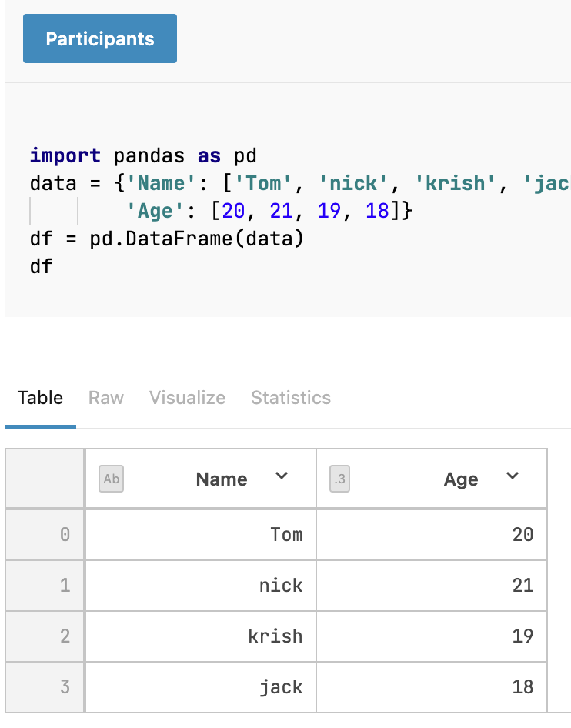The height and width of the screenshot is (728, 571).
Task: Select the Name column header label
Action: click(222, 479)
